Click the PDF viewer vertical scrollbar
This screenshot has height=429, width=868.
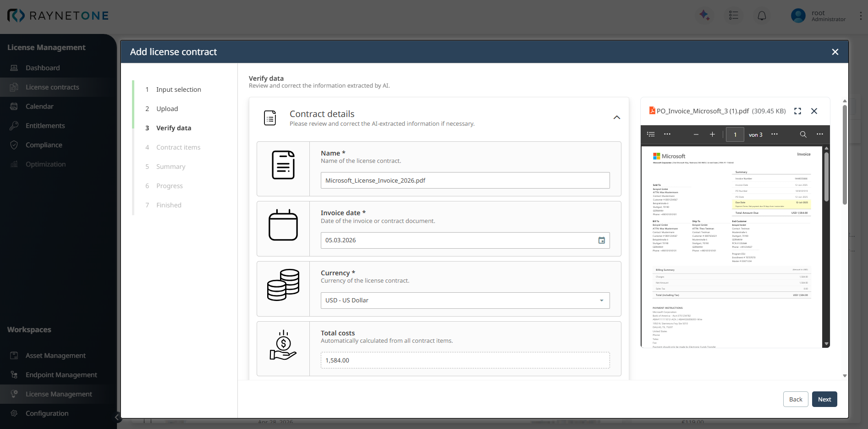click(x=826, y=177)
